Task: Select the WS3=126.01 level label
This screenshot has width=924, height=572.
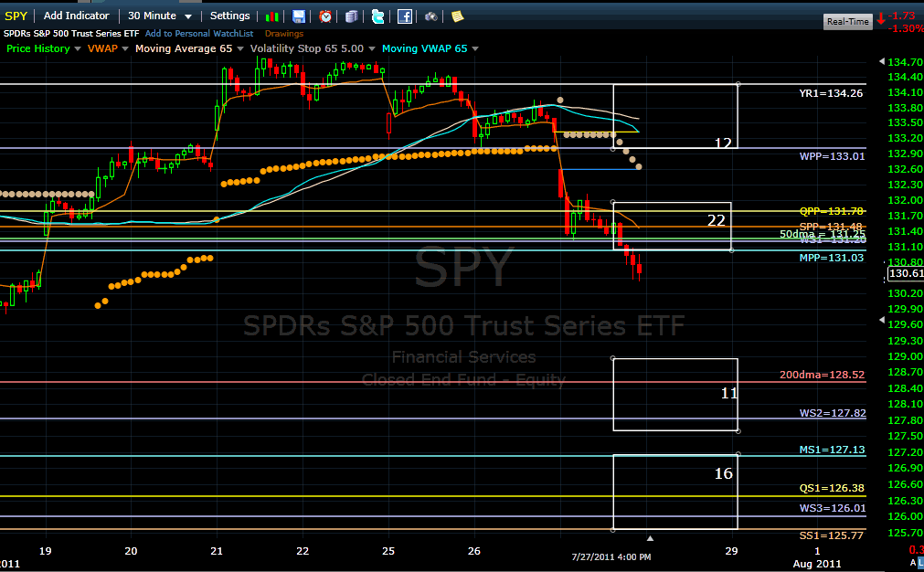Action: click(833, 508)
